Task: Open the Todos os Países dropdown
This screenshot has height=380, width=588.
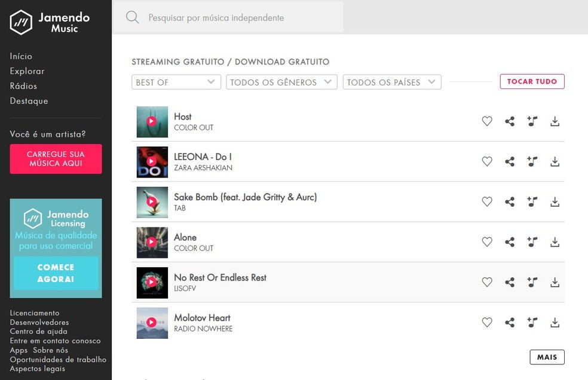Action: click(392, 82)
